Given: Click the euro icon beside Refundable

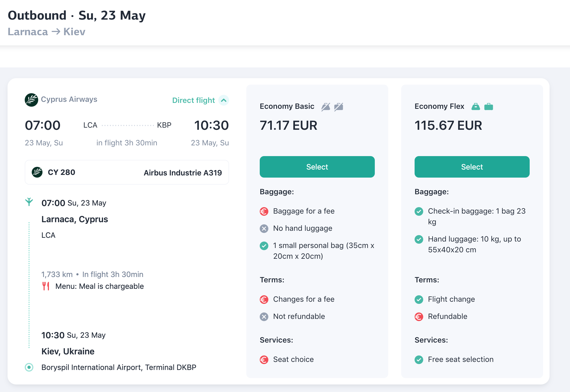Looking at the screenshot, I should (x=419, y=317).
